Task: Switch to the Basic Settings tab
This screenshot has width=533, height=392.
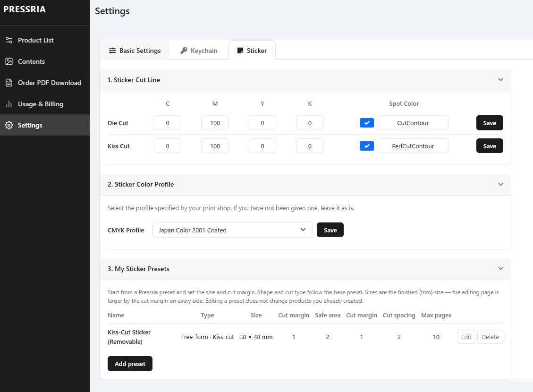Action: (135, 51)
